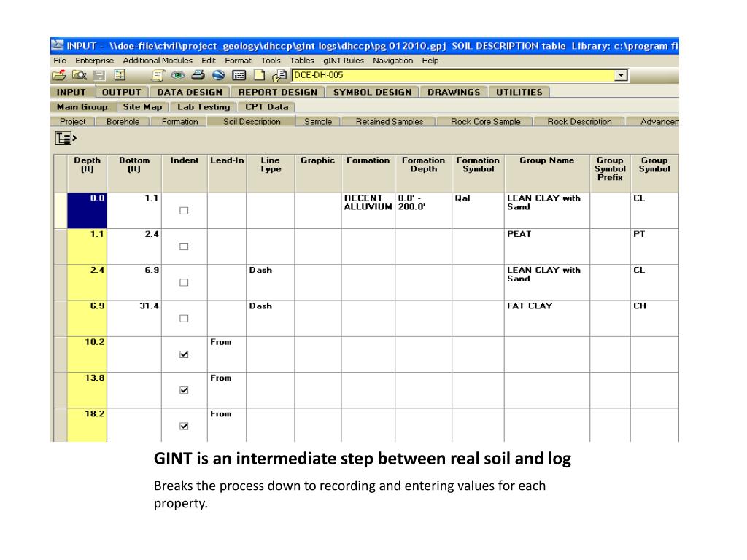
Task: Click the FAT CLAY group name cell
Action: tap(547, 318)
